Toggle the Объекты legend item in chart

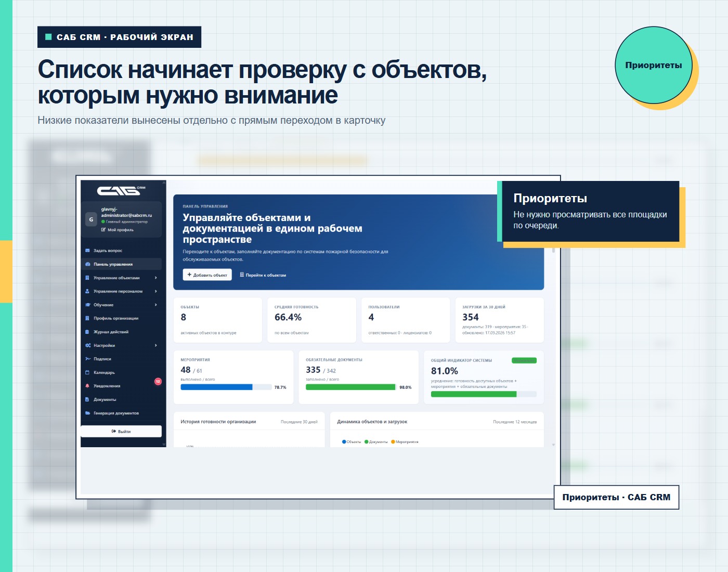[x=352, y=442]
